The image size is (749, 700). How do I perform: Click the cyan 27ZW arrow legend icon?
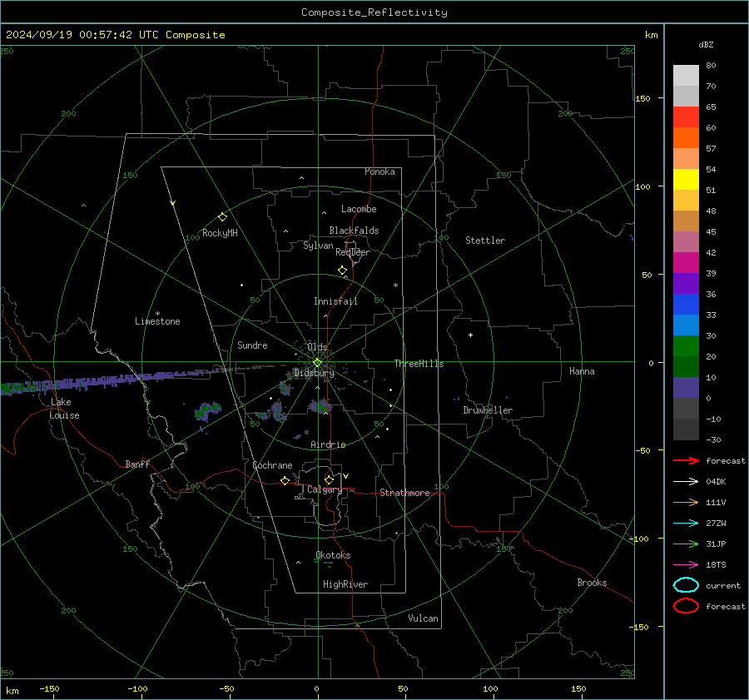click(x=686, y=524)
